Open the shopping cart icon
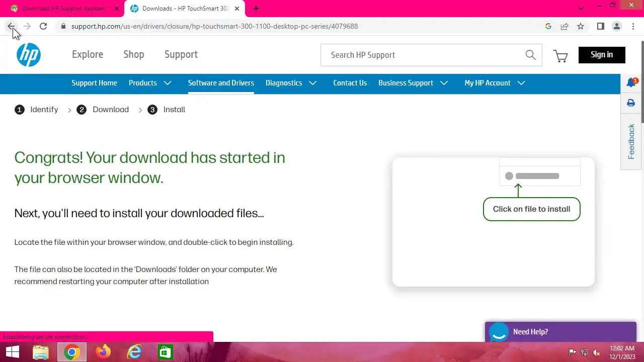 tap(560, 55)
